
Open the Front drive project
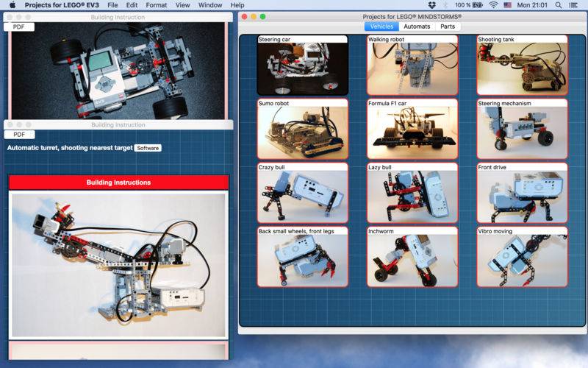(522, 193)
